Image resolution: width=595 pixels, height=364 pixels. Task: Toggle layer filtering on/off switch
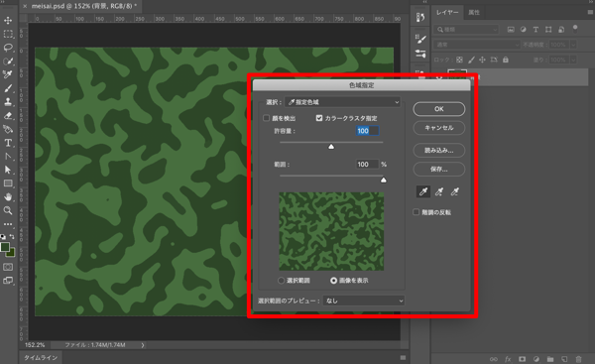pyautogui.click(x=575, y=29)
